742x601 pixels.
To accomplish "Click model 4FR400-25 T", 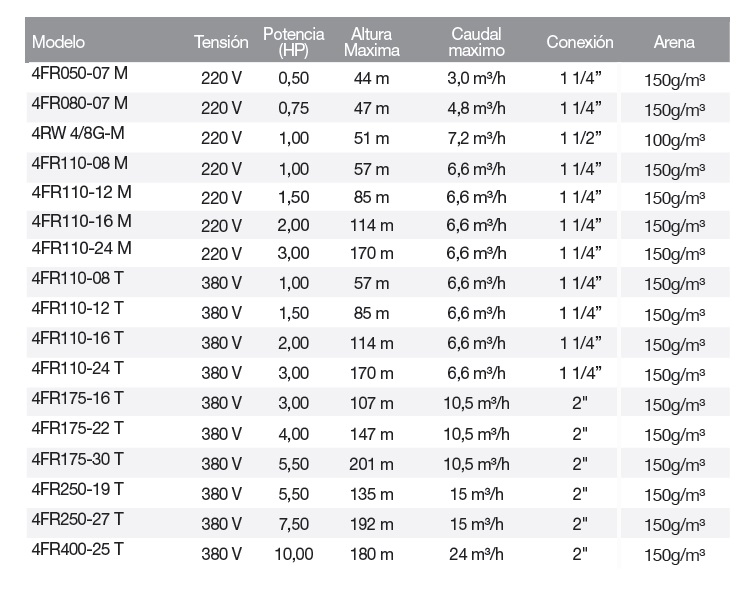I will click(78, 549).
